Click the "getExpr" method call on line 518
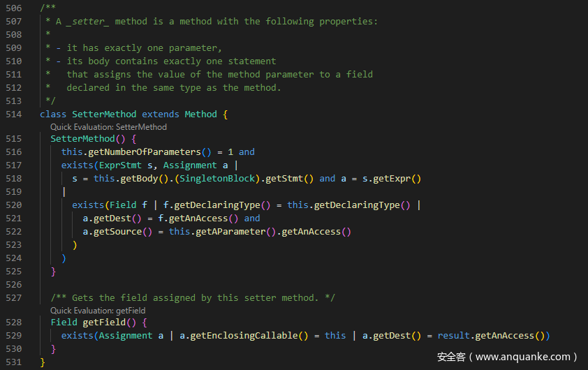 click(393, 179)
